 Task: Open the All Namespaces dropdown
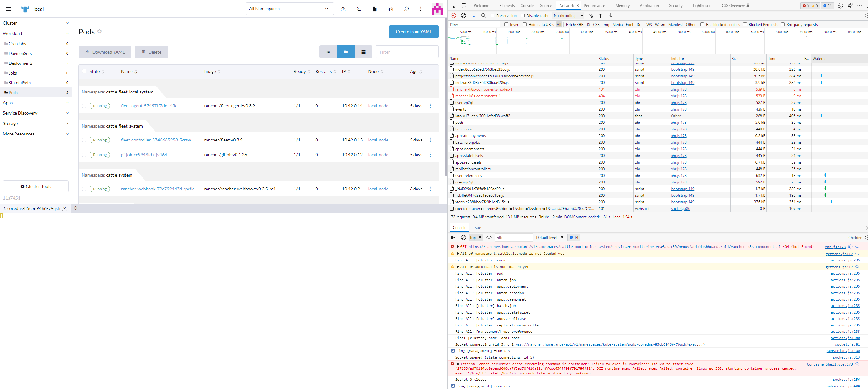click(x=289, y=9)
